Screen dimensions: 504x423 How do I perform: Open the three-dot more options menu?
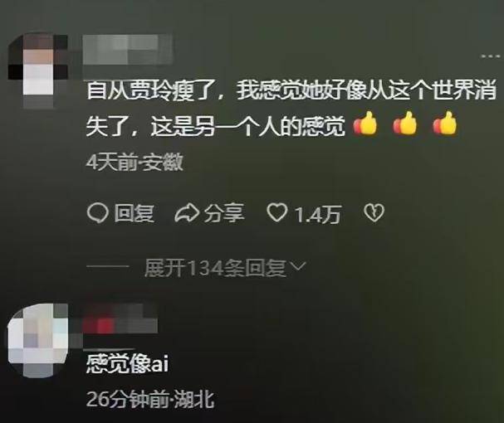click(491, 56)
